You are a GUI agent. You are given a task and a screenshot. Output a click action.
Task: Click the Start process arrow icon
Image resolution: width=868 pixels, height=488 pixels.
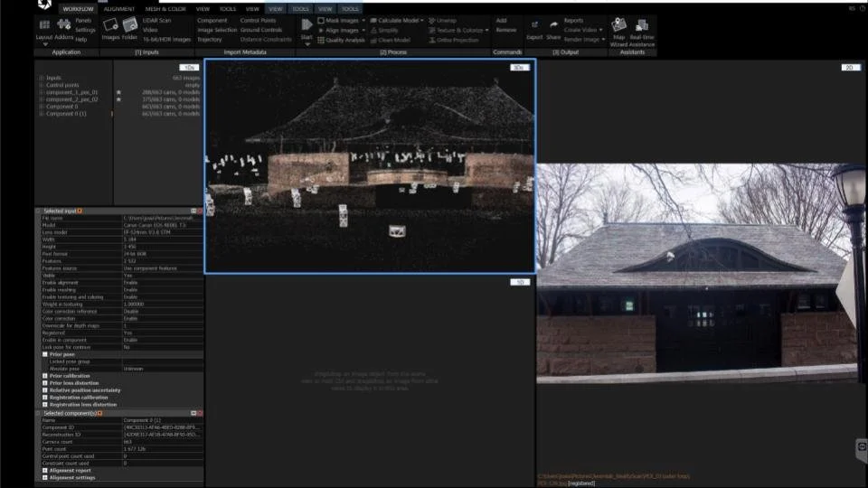pyautogui.click(x=307, y=24)
